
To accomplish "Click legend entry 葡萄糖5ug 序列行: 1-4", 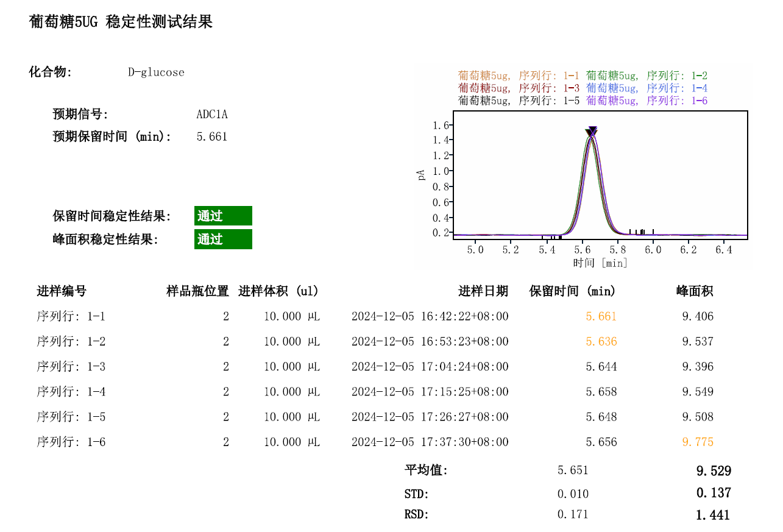I will [647, 88].
